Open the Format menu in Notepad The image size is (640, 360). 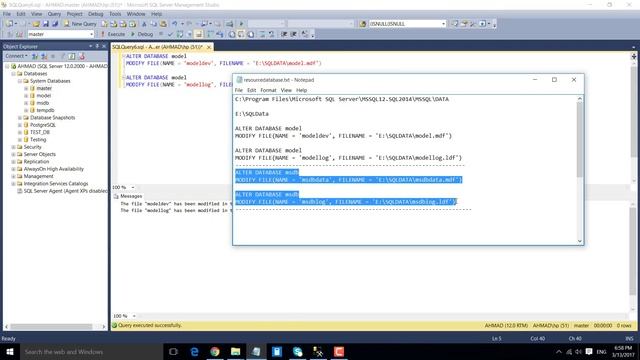(x=268, y=90)
